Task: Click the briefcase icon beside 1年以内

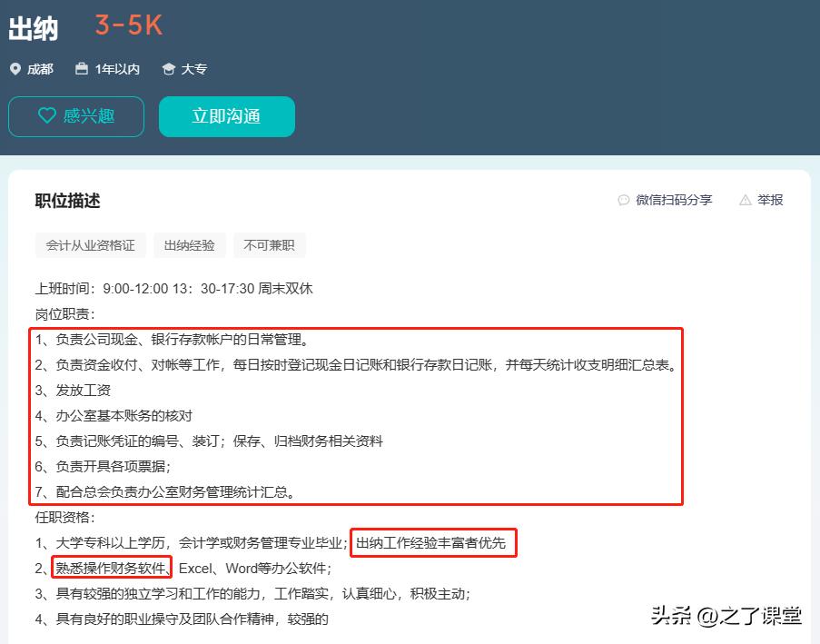Action: [x=81, y=68]
